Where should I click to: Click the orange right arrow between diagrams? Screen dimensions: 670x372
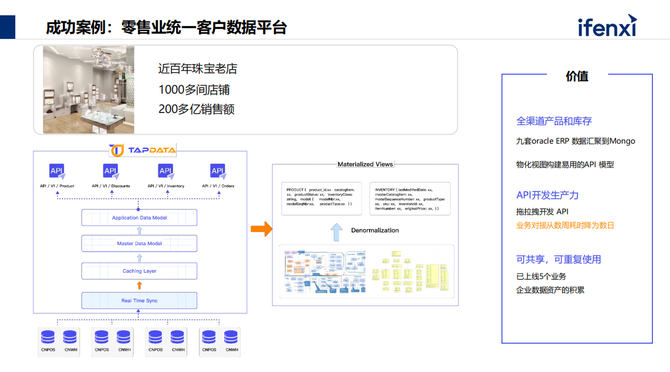pos(262,229)
